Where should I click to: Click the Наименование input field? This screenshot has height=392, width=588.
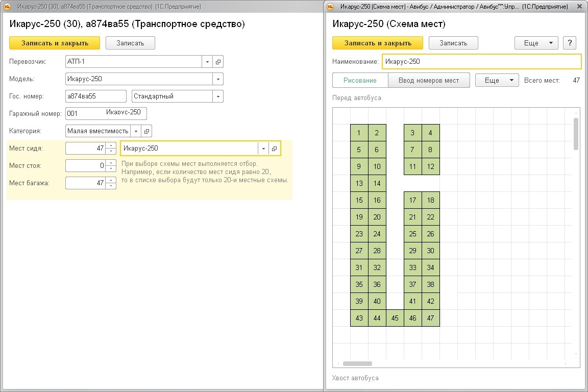pyautogui.click(x=481, y=61)
